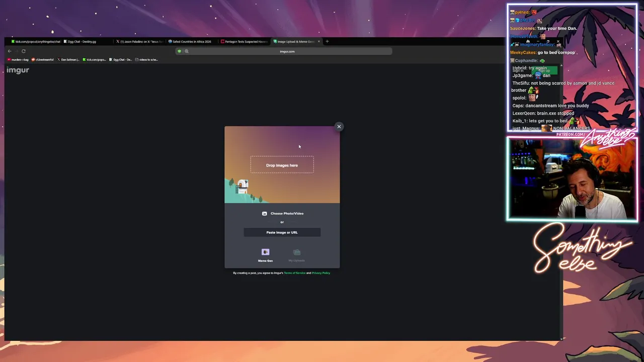The height and width of the screenshot is (362, 644).
Task: Click SauceJones chat message text
Action: point(557,28)
